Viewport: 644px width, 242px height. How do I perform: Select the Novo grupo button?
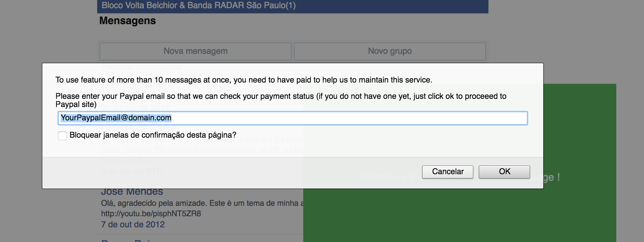tap(390, 51)
